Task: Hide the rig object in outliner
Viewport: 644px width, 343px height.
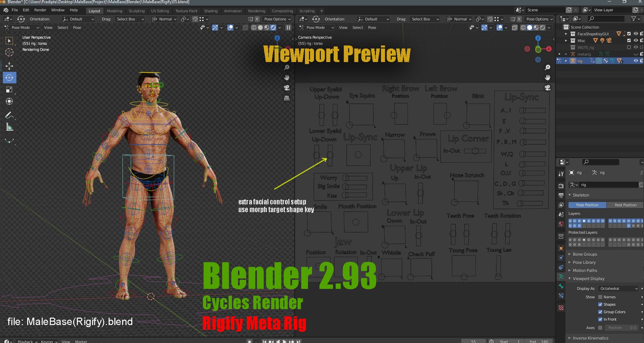Action: click(636, 61)
